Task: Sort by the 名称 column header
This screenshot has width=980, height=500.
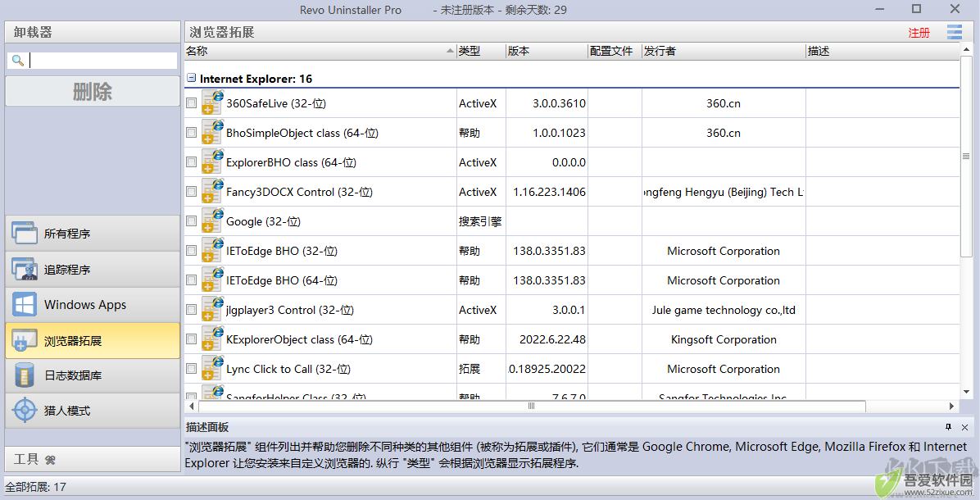Action: [320, 51]
